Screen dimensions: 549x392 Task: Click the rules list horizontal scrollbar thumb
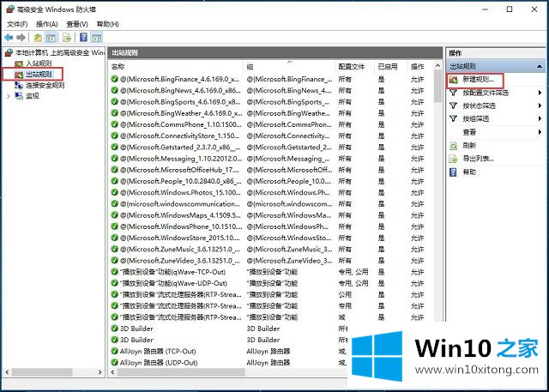click(x=181, y=372)
